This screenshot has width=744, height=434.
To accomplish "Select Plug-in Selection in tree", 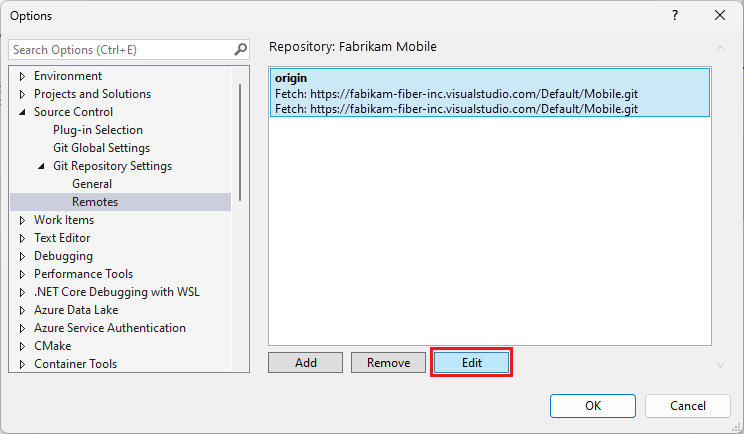I will 98,130.
